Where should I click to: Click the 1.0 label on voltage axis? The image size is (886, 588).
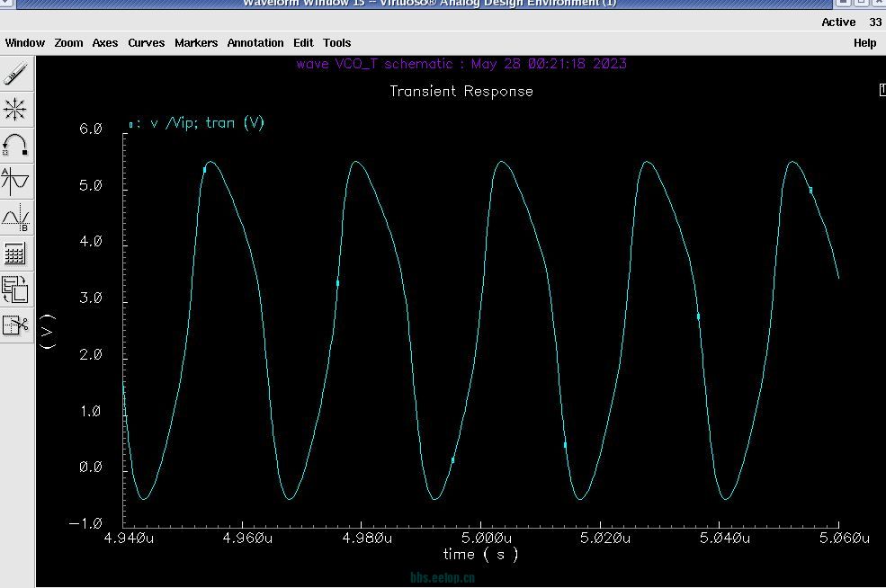[91, 411]
